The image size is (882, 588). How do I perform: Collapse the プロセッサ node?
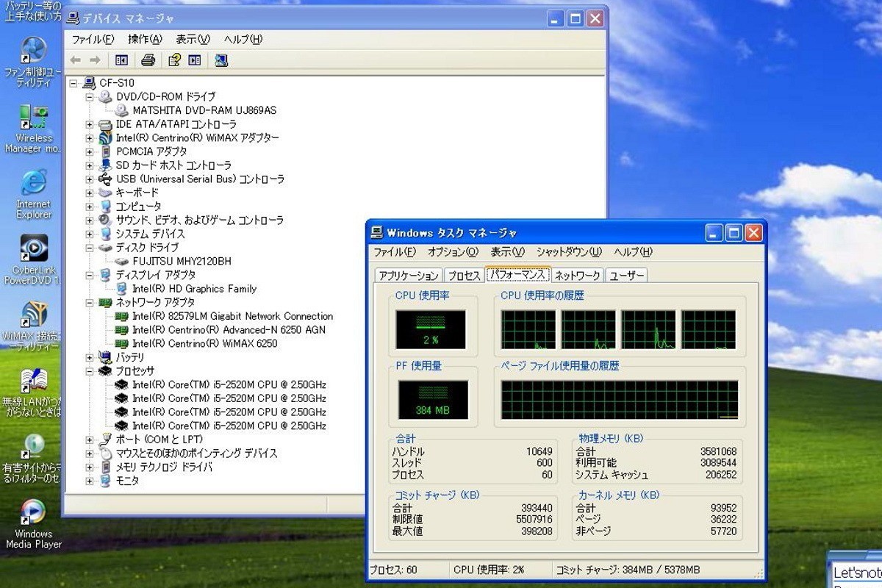pyautogui.click(x=90, y=371)
